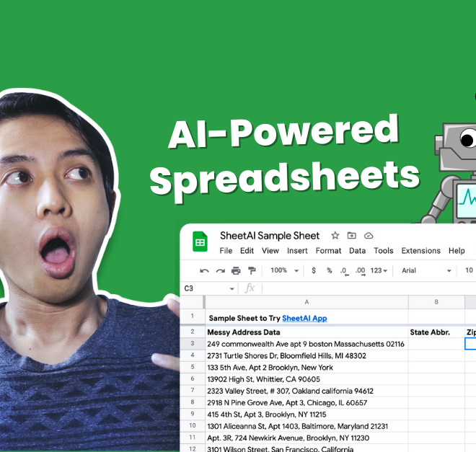Click the formula bar input field
476x452 pixels.
pos(361,288)
